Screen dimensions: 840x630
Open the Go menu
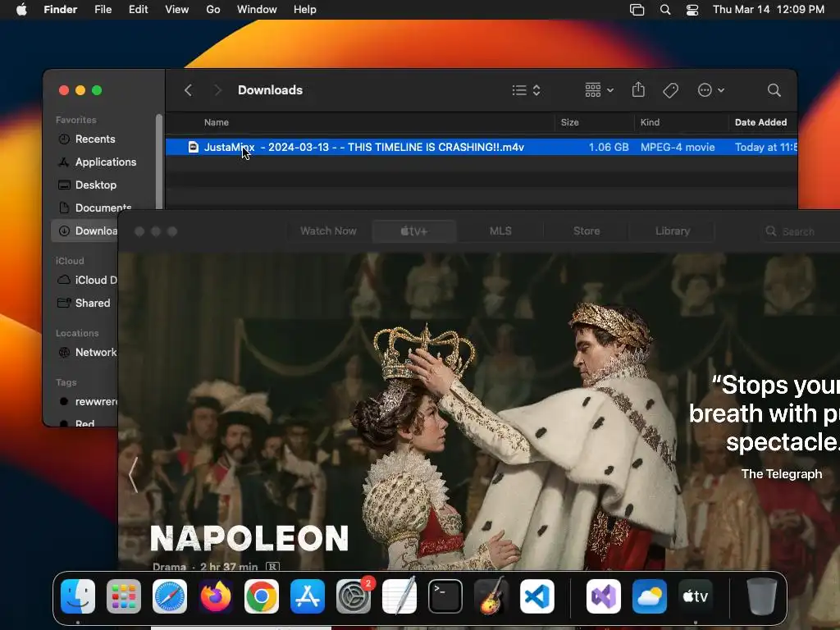point(213,10)
